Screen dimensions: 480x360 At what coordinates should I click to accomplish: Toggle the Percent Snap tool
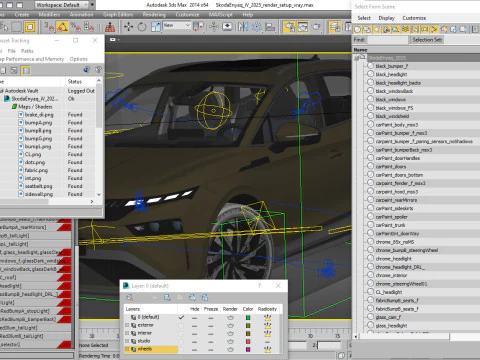tap(75, 27)
